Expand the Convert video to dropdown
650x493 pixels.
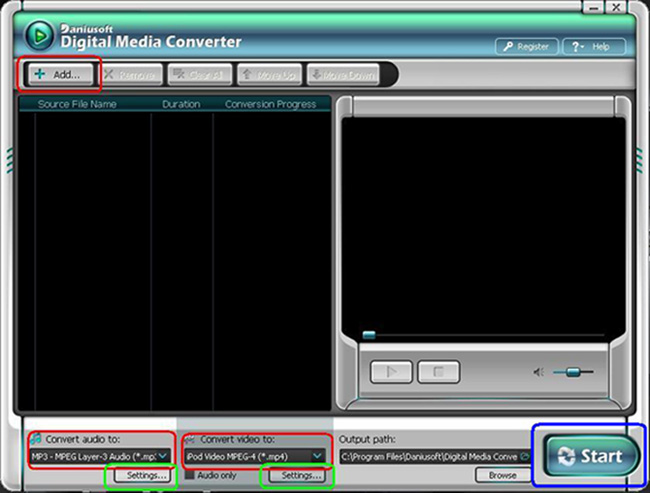[317, 456]
